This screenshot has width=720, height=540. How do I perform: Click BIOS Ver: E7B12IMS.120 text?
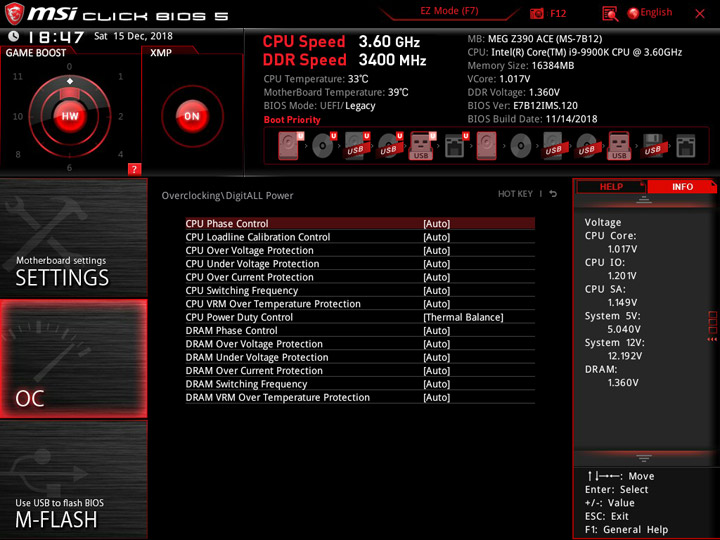523,106
